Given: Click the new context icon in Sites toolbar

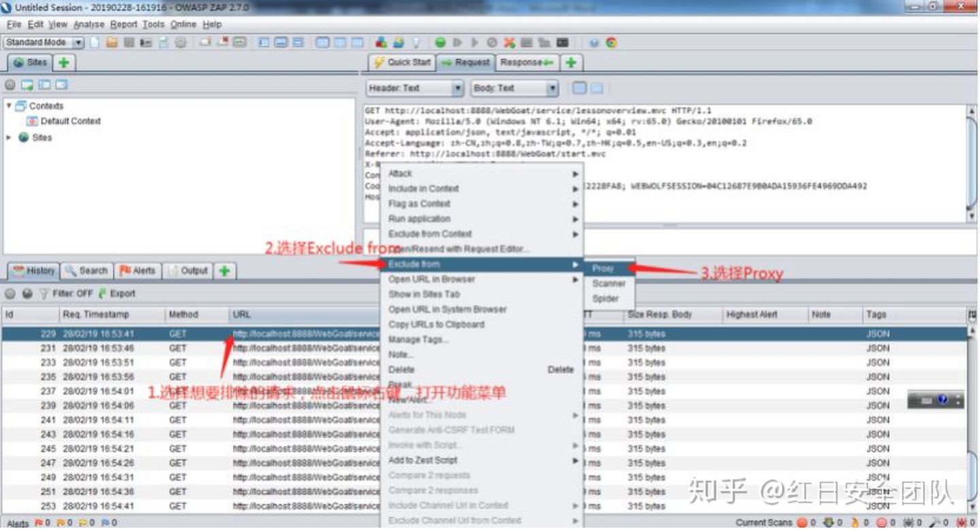Looking at the screenshot, I should pyautogui.click(x=27, y=85).
